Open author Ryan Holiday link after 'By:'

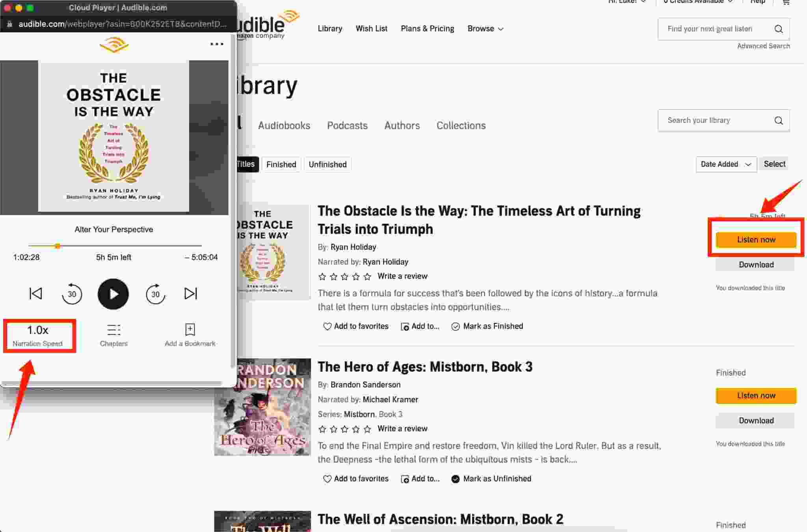[x=353, y=247]
